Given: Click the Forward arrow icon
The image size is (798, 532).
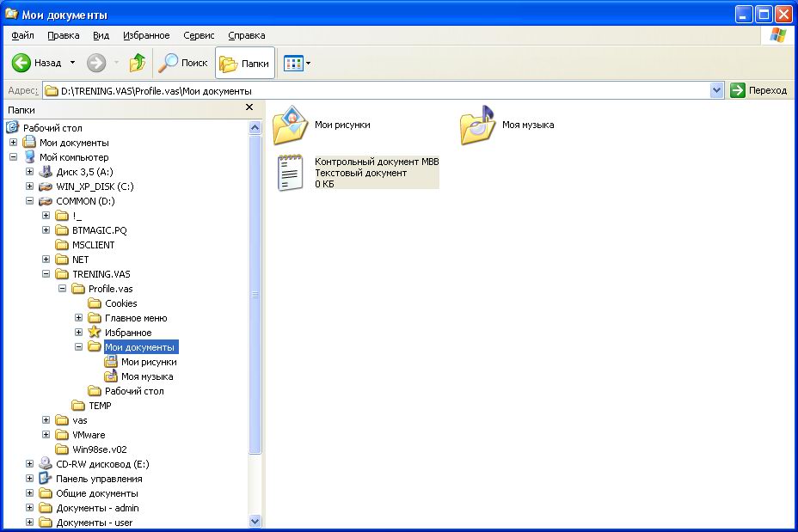Looking at the screenshot, I should coord(96,63).
